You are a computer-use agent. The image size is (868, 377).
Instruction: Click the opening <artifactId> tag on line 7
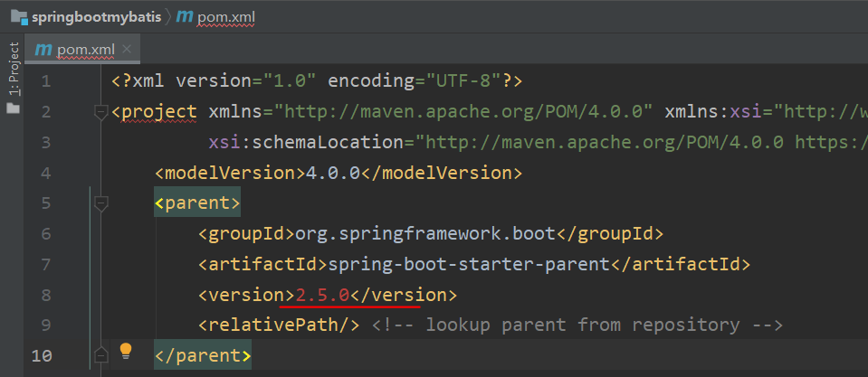point(263,265)
